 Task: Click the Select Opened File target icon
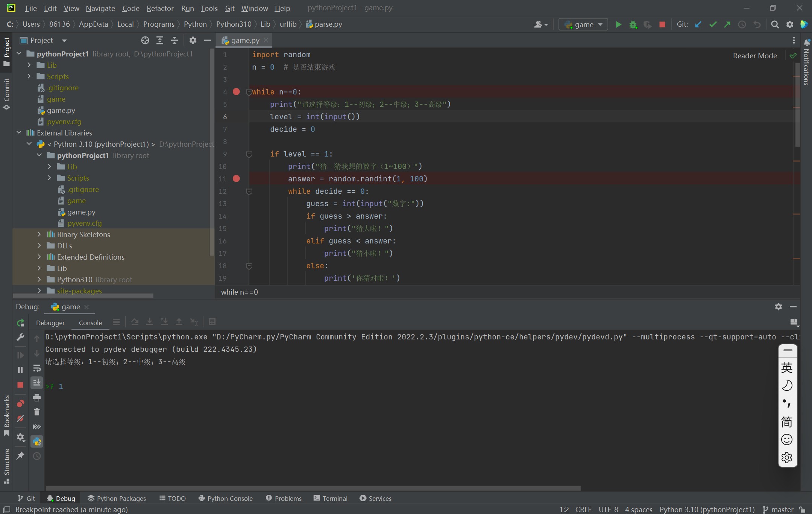click(x=145, y=40)
